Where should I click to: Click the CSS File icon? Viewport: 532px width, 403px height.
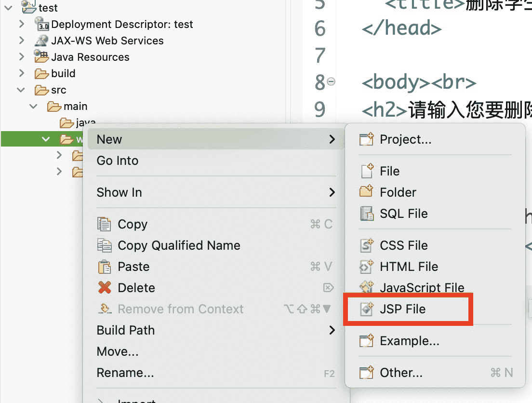point(367,245)
